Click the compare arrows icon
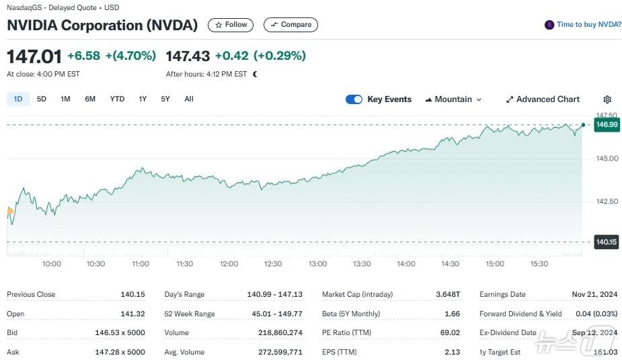Screen dimensions: 622x364 tap(274, 25)
